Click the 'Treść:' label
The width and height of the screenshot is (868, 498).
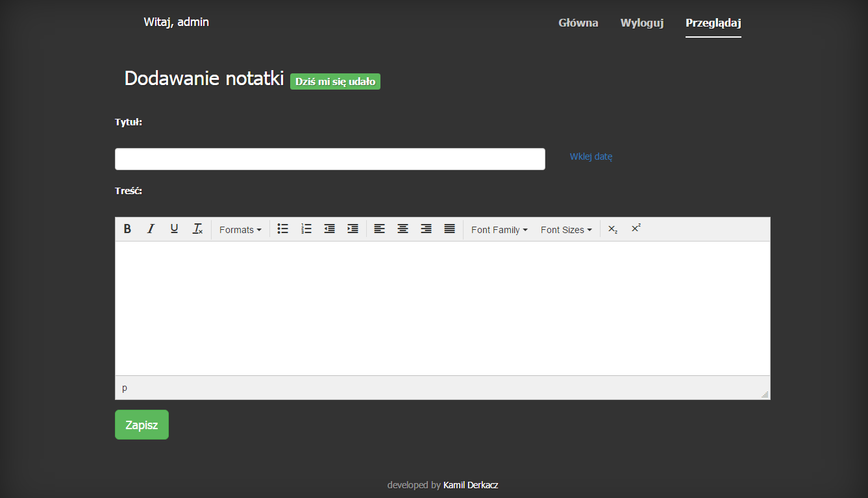(129, 191)
